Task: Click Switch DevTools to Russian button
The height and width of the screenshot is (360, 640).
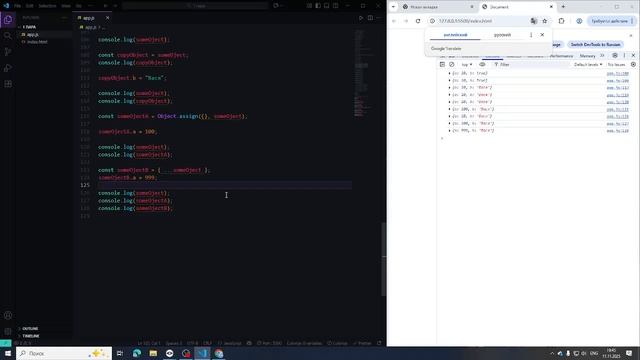Action: coord(596,44)
